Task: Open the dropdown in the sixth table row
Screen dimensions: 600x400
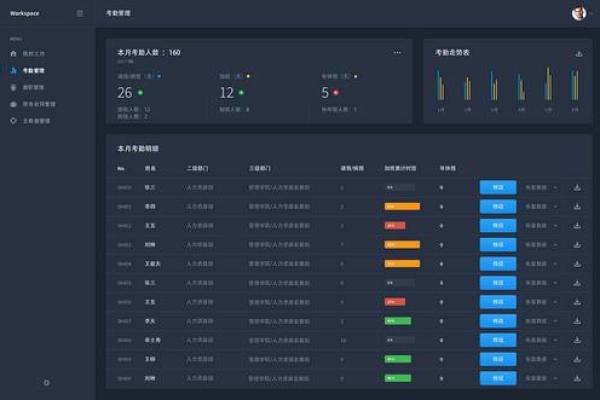Action: click(x=541, y=283)
